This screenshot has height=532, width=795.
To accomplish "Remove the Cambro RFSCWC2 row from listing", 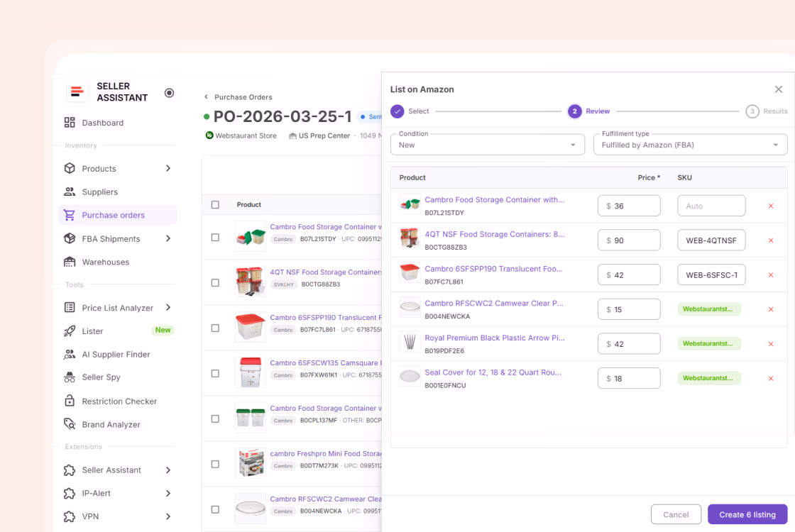I will coord(771,309).
